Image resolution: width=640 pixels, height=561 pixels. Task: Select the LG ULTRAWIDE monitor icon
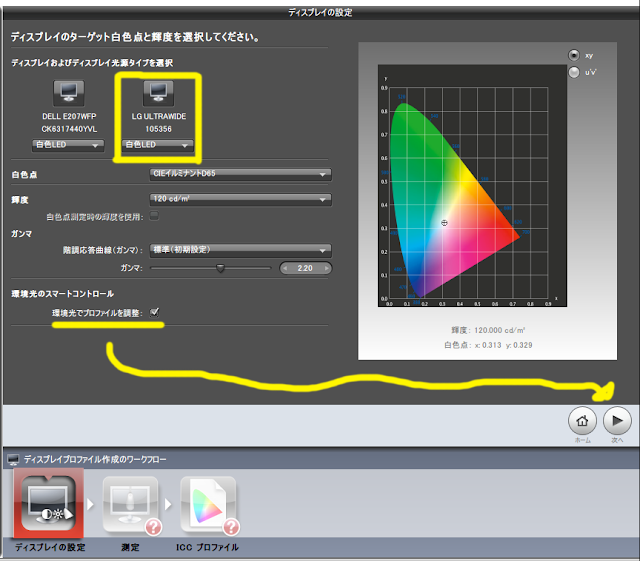(158, 93)
